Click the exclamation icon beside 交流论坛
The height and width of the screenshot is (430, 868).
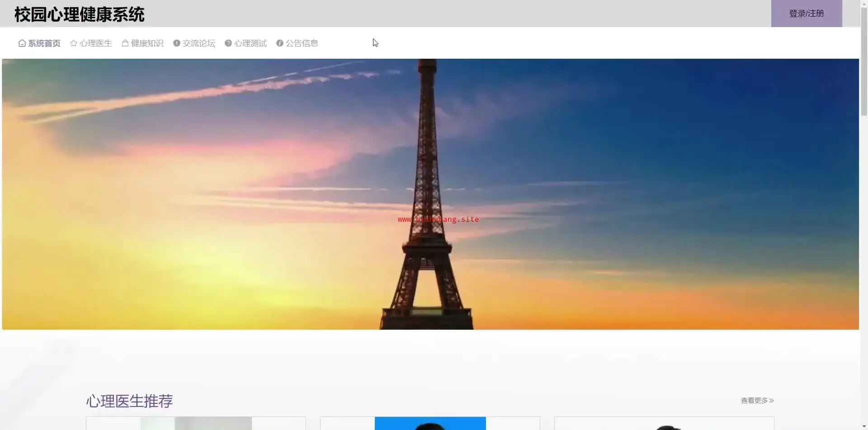pos(177,43)
